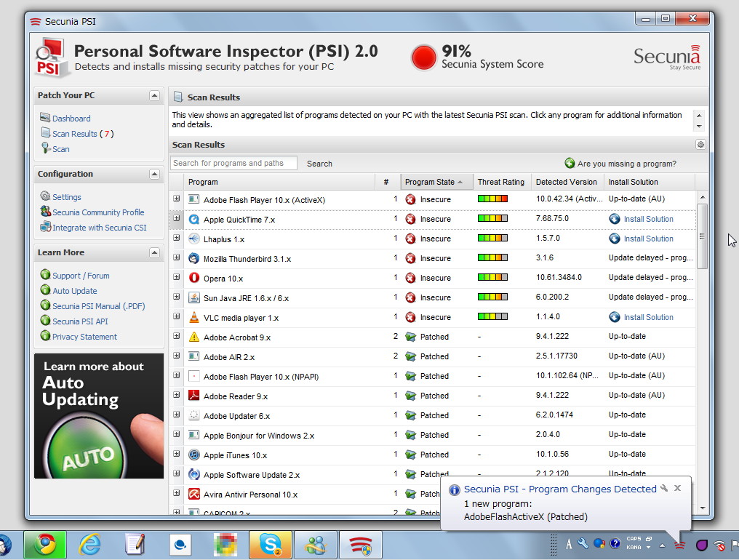Screen dimensions: 739x560
Task: Expand the Mozilla Thunderbird 3.1.x row
Action: click(x=176, y=258)
